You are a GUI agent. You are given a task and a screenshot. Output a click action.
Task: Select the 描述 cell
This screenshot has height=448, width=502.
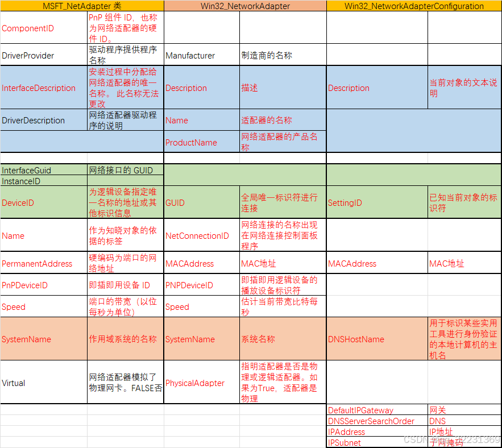point(283,88)
